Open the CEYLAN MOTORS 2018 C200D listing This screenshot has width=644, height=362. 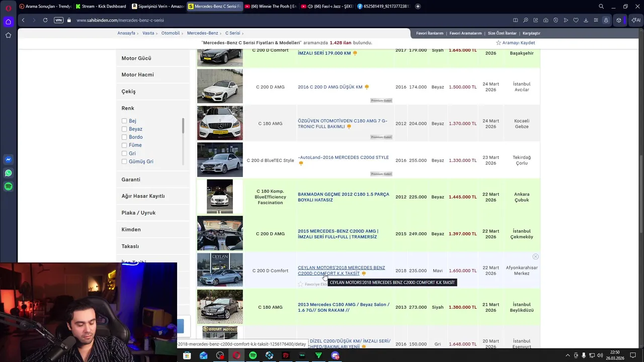[x=341, y=270]
